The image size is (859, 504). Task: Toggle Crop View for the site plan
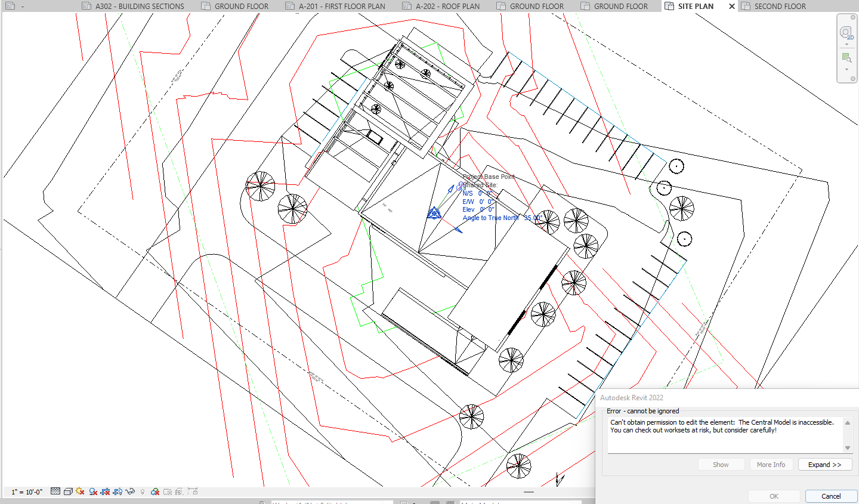point(106,491)
